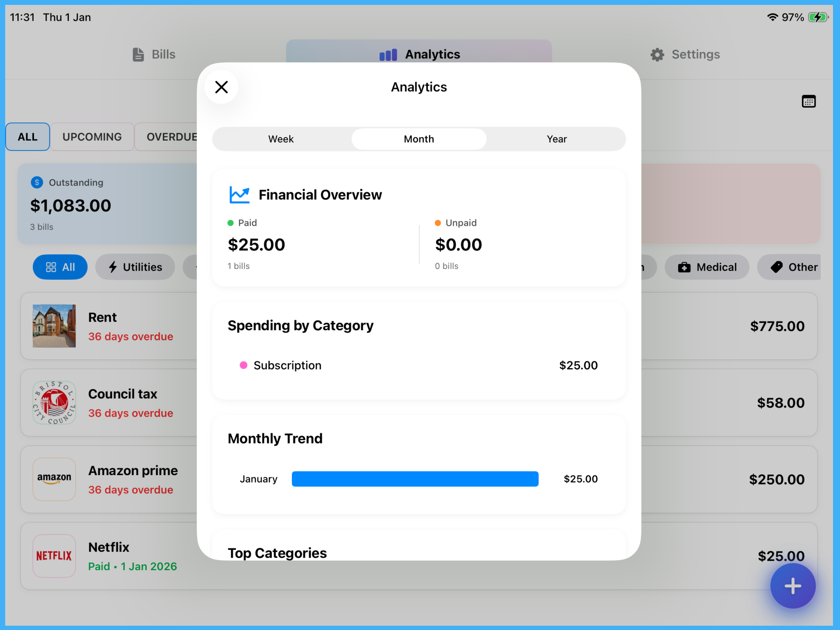Image resolution: width=840 pixels, height=630 pixels.
Task: Tap the blue add bill plus button
Action: 793,586
